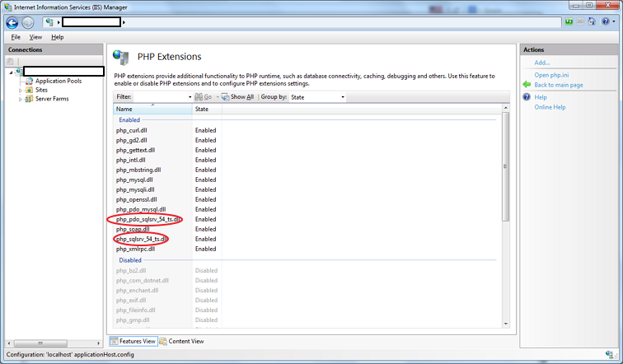This screenshot has height=364, width=623.
Task: Click the address bar breadcrumb arrow after server name
Action: [x=124, y=22]
